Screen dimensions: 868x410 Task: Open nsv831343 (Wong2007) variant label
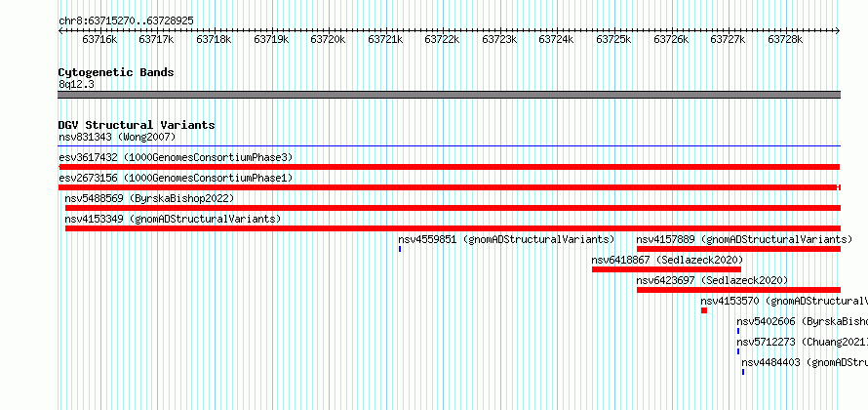coord(117,137)
